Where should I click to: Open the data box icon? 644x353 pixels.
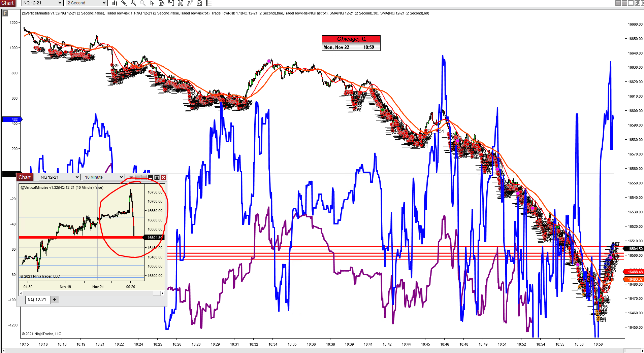(x=162, y=3)
